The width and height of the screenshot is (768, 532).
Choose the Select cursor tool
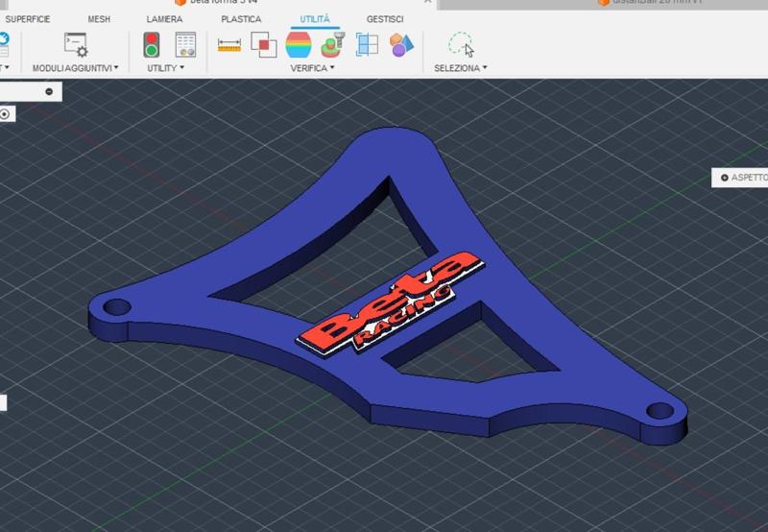pos(461,44)
